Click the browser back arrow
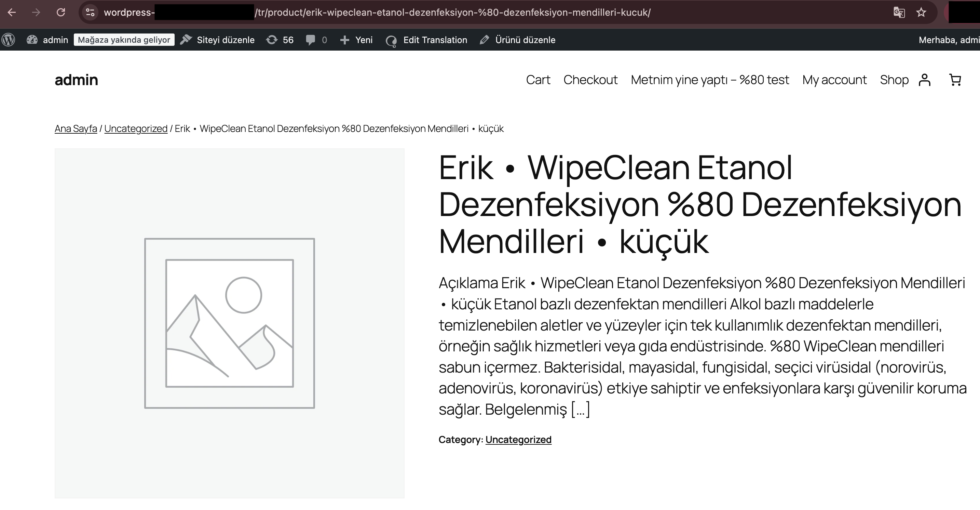980x510 pixels. (x=12, y=13)
